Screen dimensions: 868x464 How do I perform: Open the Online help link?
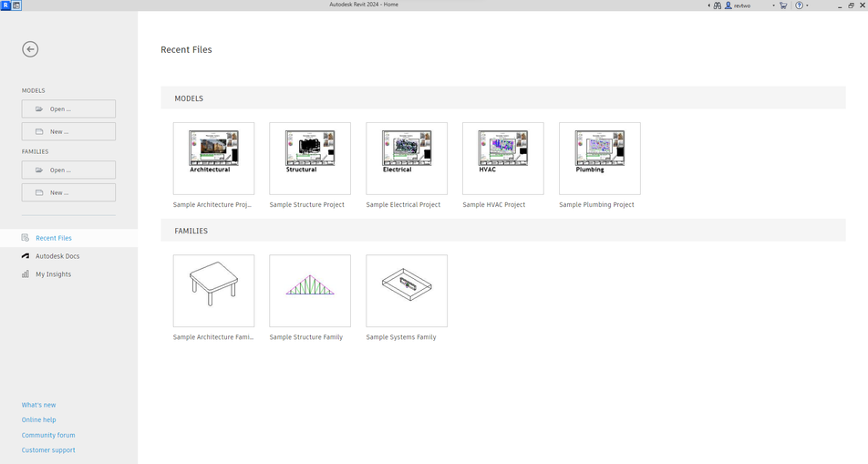pos(38,419)
